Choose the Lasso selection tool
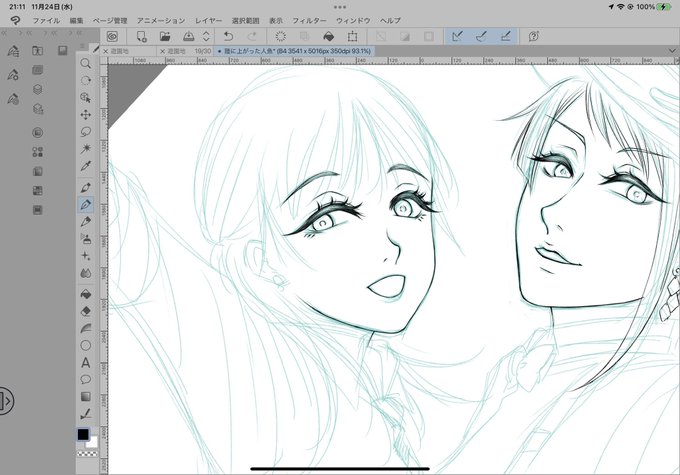Viewport: 680px width, 475px height. click(x=85, y=131)
